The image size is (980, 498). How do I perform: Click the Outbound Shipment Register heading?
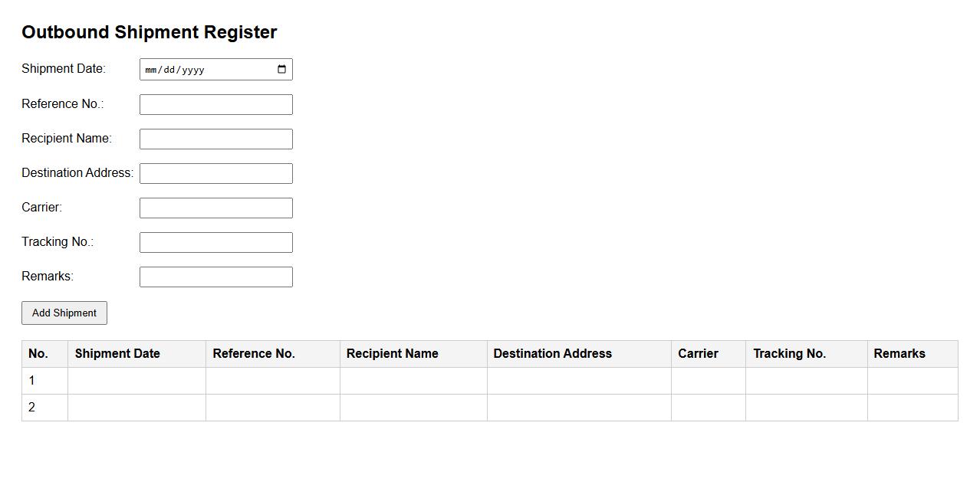[x=150, y=32]
